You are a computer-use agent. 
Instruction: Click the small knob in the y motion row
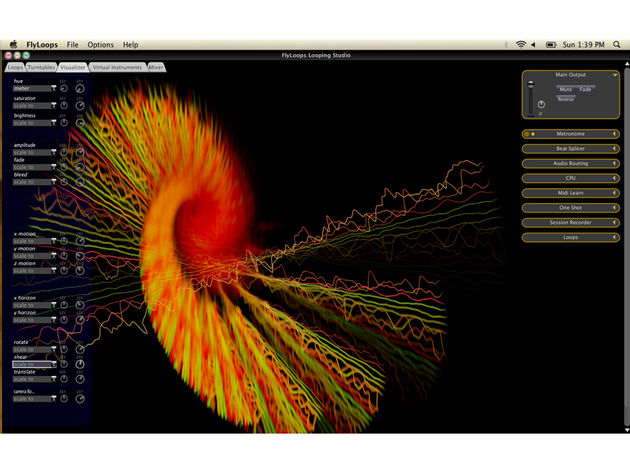(x=63, y=256)
